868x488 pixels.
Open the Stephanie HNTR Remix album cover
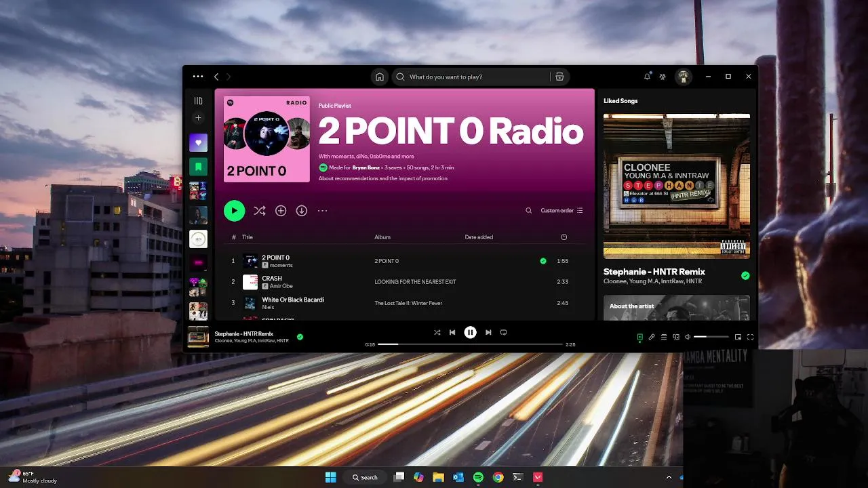(677, 186)
